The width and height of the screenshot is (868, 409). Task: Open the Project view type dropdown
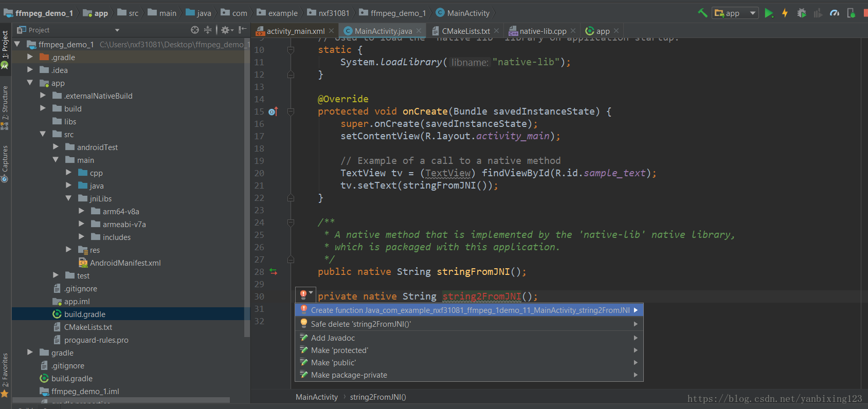[117, 30]
